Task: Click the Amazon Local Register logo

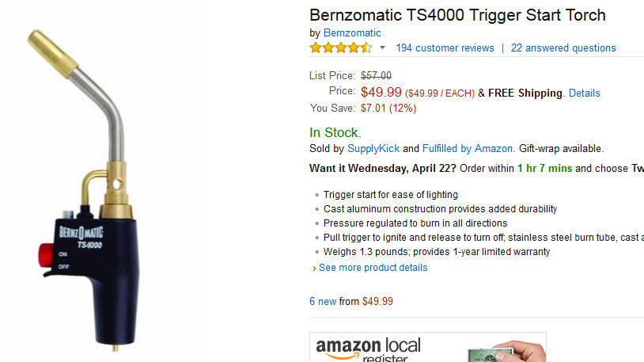Action: tap(369, 349)
